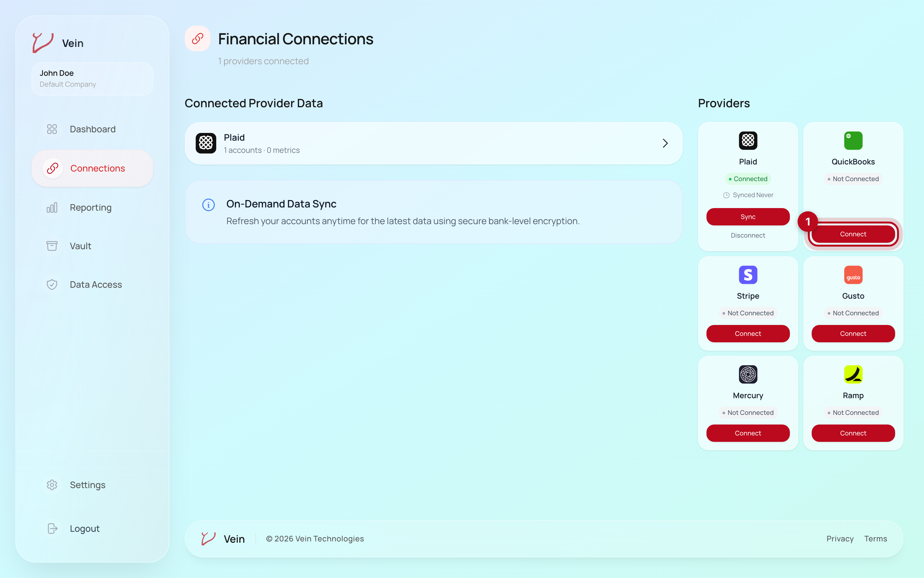Open the Vault section
This screenshot has height=578, width=924.
coord(92,246)
